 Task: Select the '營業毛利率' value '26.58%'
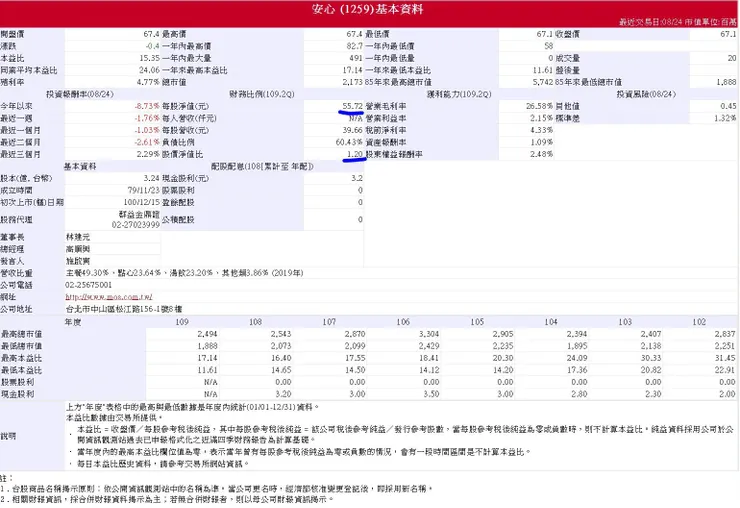coord(539,106)
